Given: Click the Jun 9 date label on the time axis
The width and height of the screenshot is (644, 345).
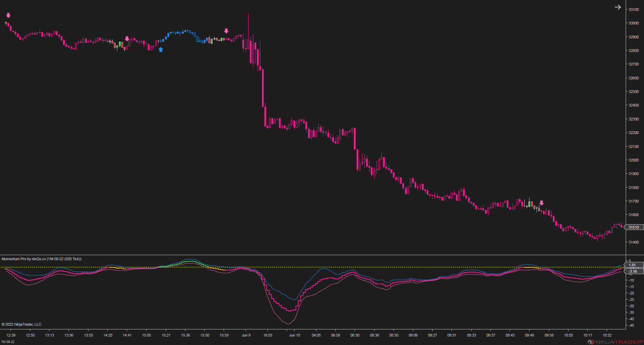Looking at the screenshot, I should coord(246,335).
